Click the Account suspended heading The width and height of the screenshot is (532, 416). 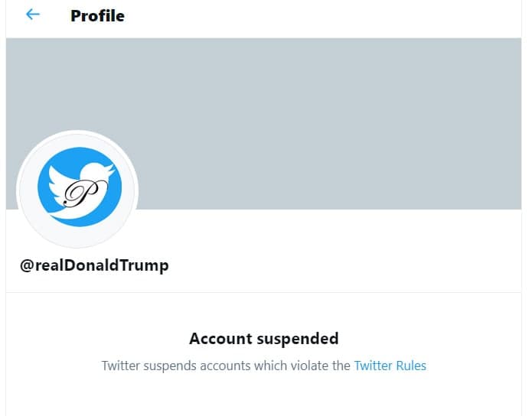click(263, 338)
